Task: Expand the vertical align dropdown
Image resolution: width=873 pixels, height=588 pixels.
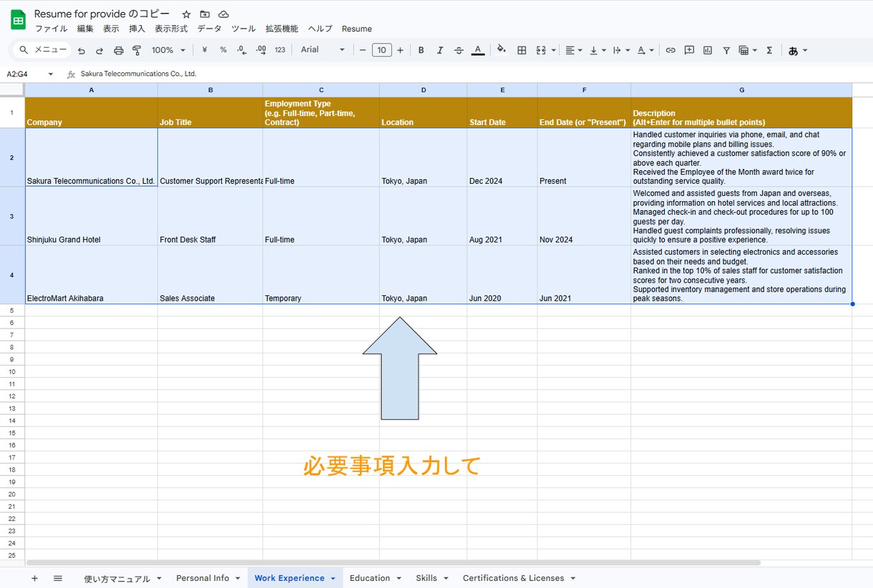Action: (598, 50)
